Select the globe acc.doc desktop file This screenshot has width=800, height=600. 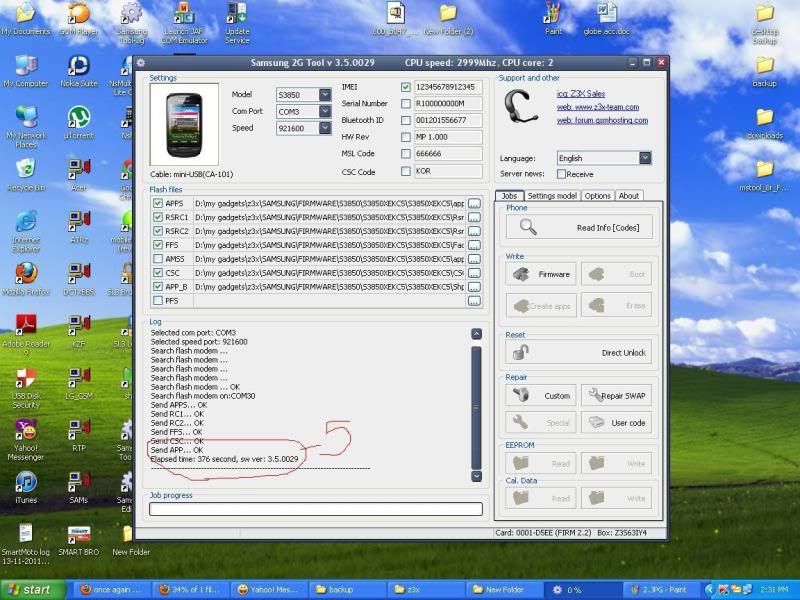(x=607, y=19)
